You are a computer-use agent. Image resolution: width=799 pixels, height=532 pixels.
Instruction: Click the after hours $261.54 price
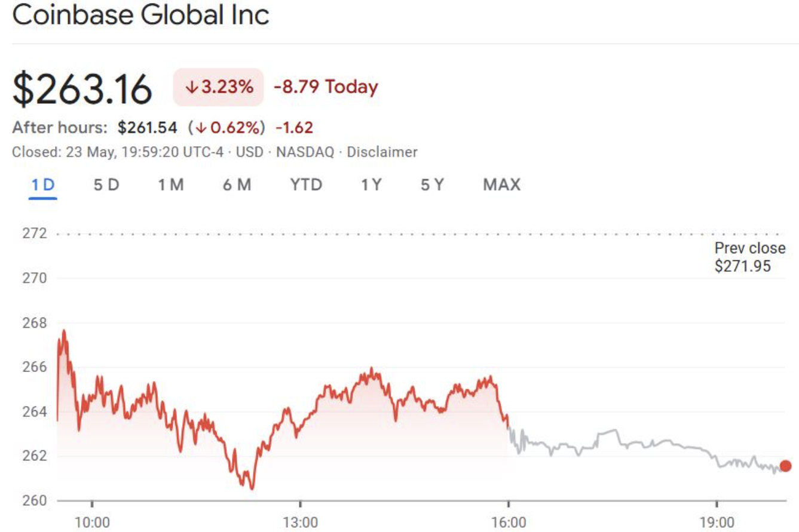(x=147, y=128)
